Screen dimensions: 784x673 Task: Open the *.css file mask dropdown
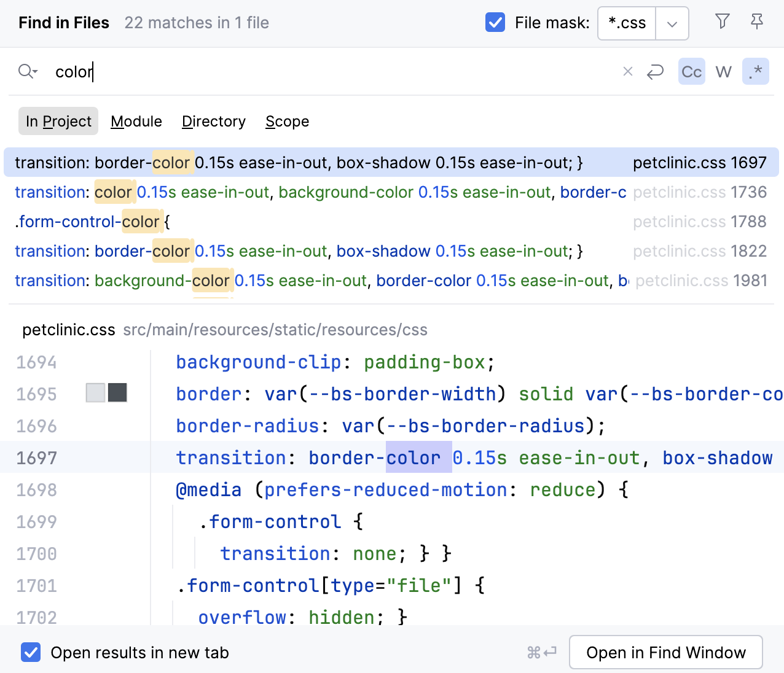point(672,23)
